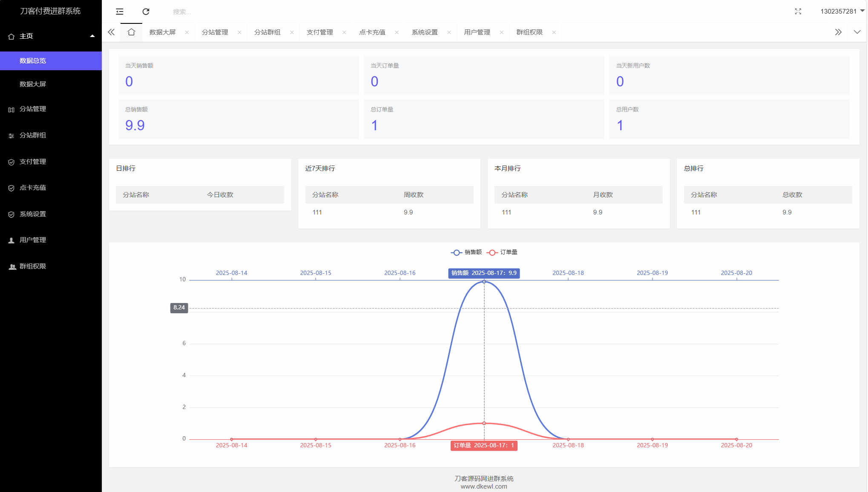Image resolution: width=868 pixels, height=492 pixels.
Task: Open the 分站管理 sidebar section
Action: (x=32, y=109)
